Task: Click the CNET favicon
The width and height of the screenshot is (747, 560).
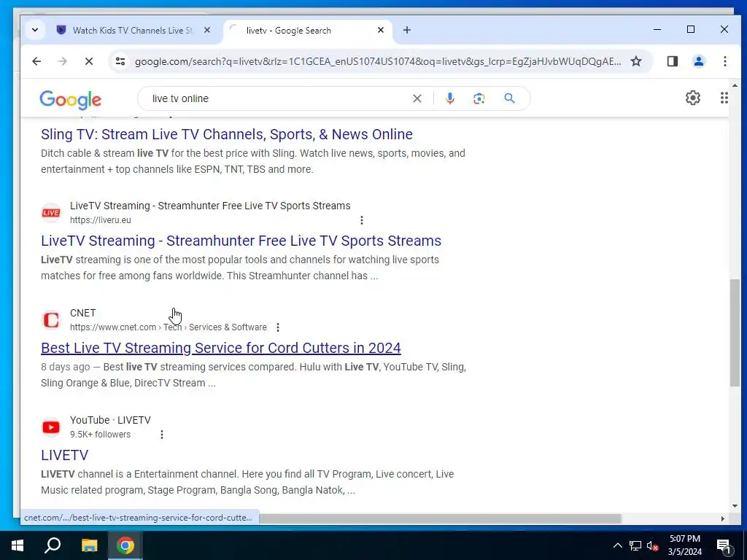Action: [51, 320]
